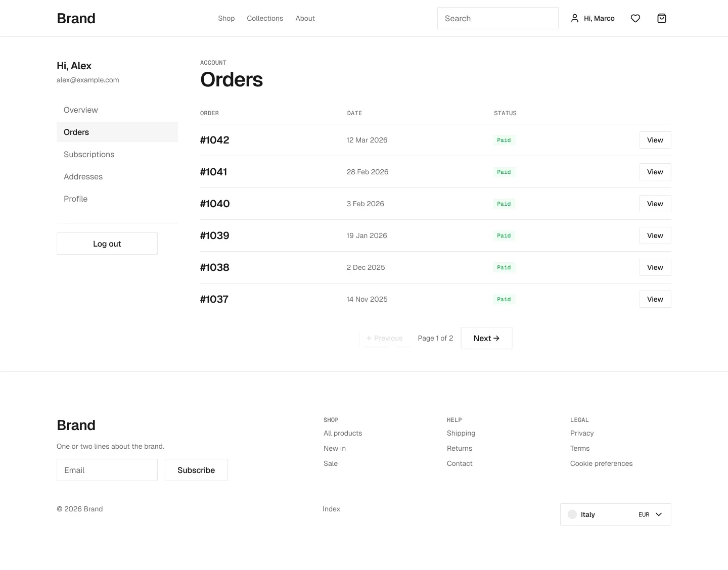Click order number #1042 text
This screenshot has height=570, width=728.
pyautogui.click(x=214, y=140)
